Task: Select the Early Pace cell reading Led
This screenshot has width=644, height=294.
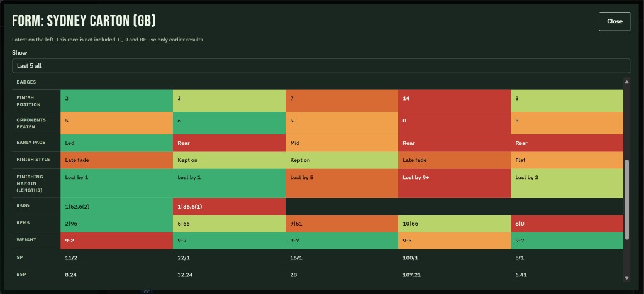Action: tap(116, 143)
